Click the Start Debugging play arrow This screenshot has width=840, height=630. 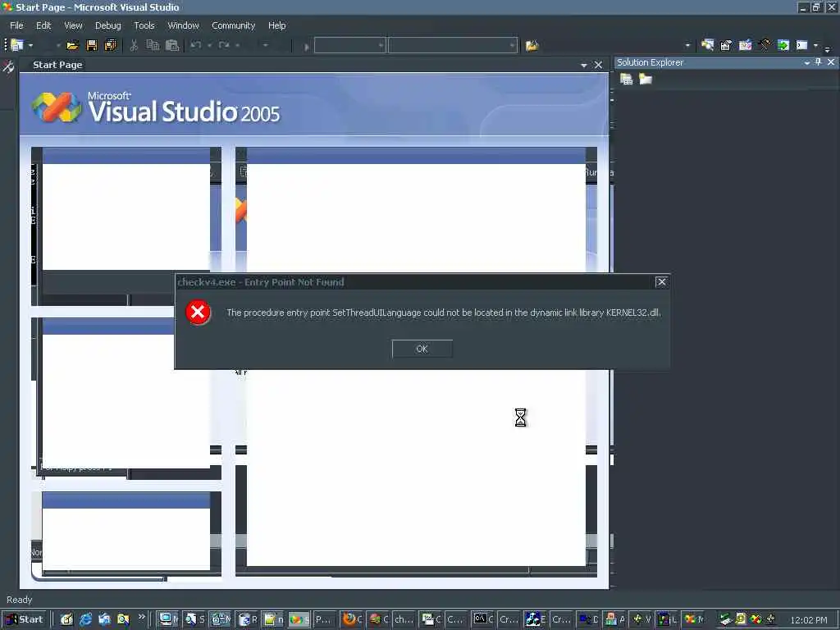pos(307,47)
